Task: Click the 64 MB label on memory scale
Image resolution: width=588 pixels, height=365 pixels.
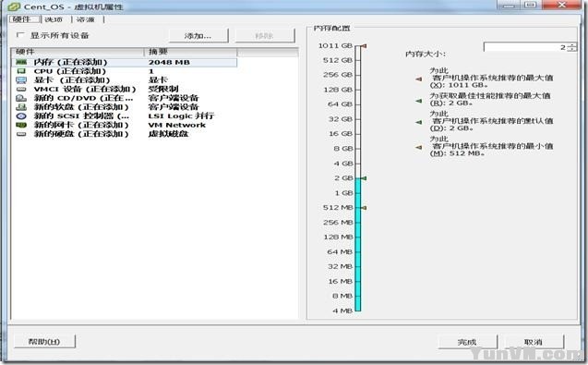Action: [x=340, y=251]
